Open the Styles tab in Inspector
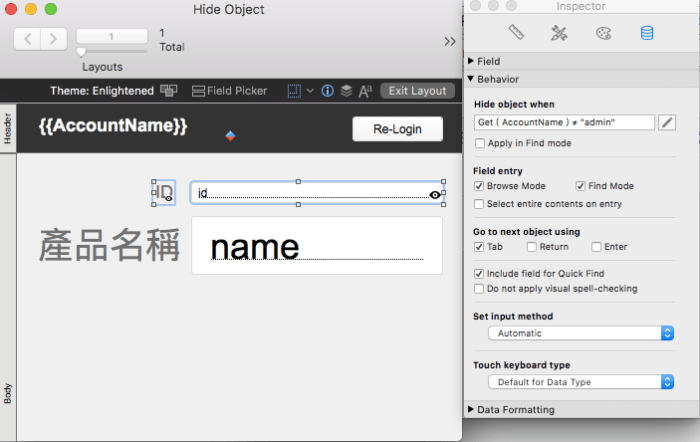The image size is (700, 442). (559, 33)
